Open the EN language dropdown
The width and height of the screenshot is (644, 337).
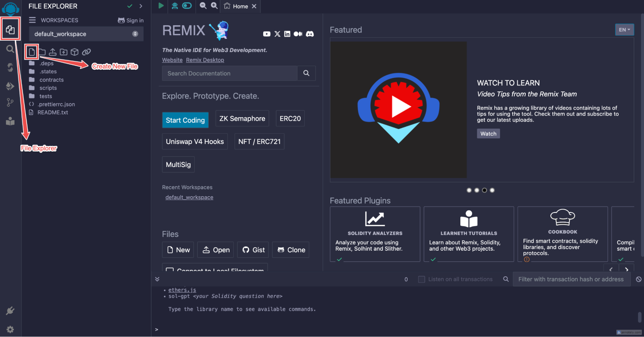(x=624, y=30)
